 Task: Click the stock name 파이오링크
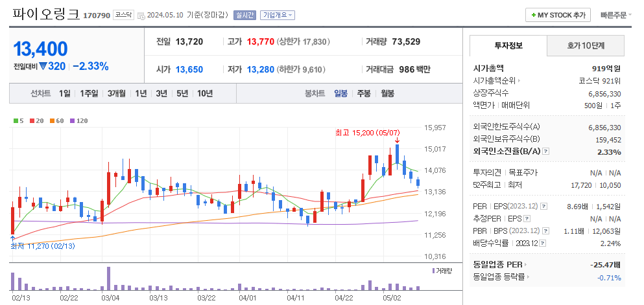tap(46, 14)
